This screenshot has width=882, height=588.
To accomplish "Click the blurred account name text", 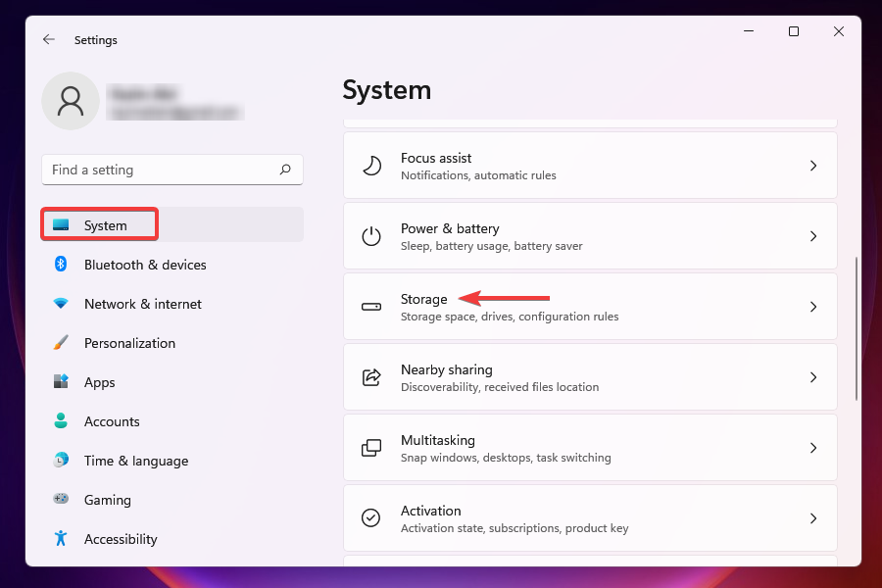I will [143, 93].
